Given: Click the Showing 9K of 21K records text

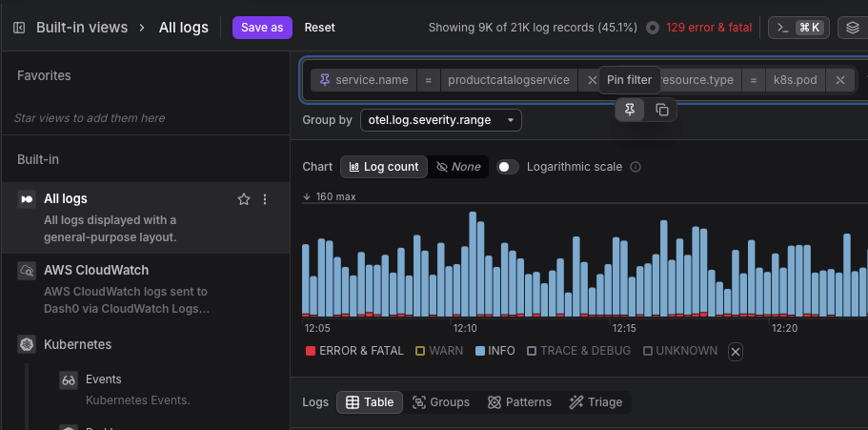Looking at the screenshot, I should [x=533, y=28].
